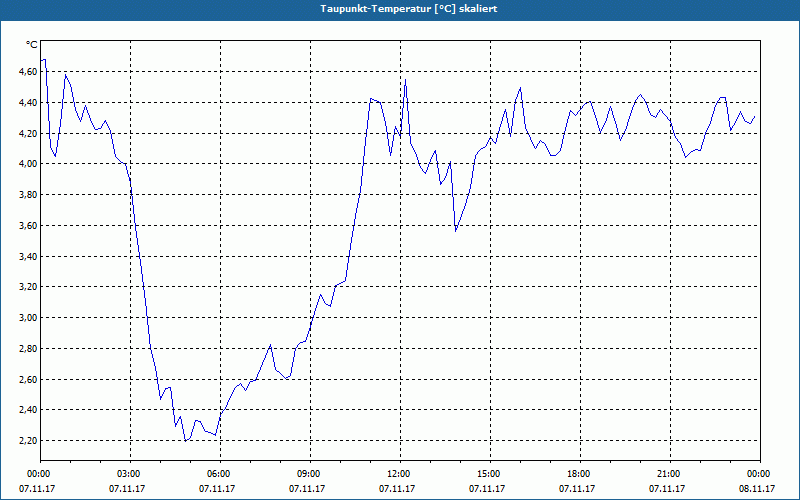Select the 2,20 y-axis label

click(x=28, y=440)
